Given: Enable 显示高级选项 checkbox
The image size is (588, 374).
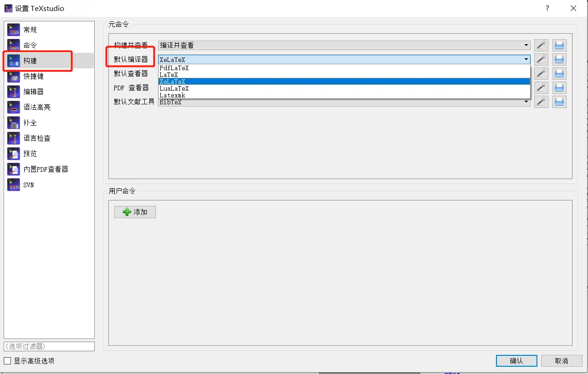Looking at the screenshot, I should (x=7, y=361).
